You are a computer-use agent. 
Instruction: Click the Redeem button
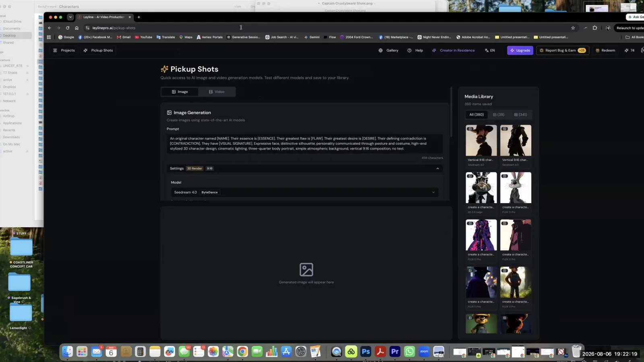click(x=605, y=50)
